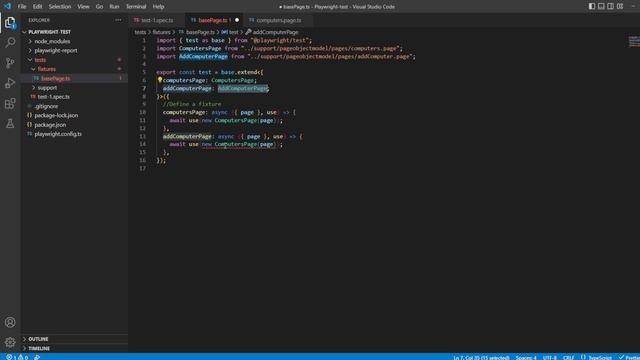Click 'tests' breadcrumb segment
This screenshot has width=640, height=360.
[140, 32]
